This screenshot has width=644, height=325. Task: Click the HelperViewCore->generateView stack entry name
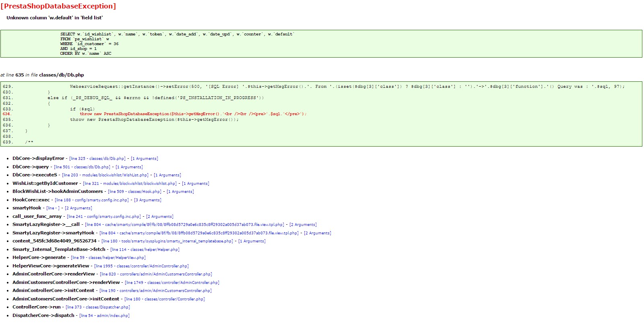[51, 266]
